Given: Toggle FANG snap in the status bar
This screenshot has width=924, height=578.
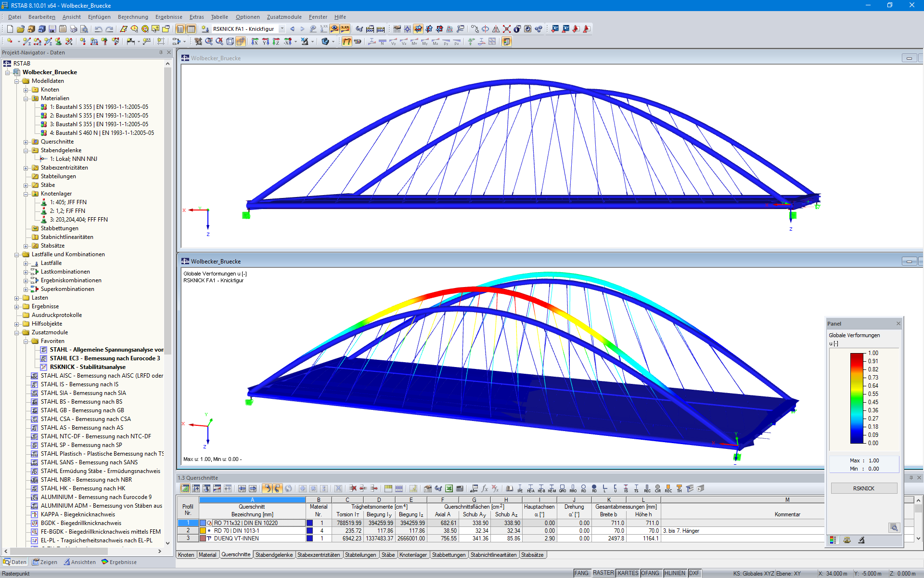Looking at the screenshot, I should [x=581, y=573].
